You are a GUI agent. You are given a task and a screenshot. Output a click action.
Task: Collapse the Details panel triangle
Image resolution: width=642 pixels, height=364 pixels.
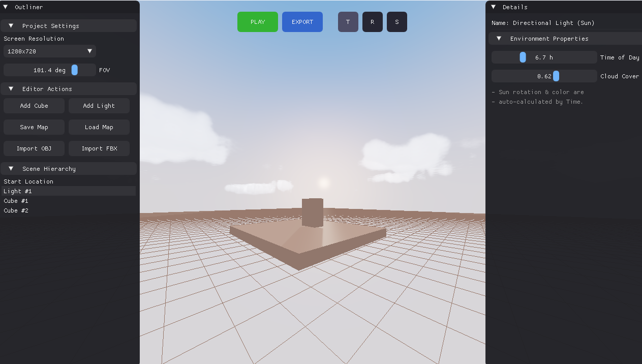(x=493, y=7)
